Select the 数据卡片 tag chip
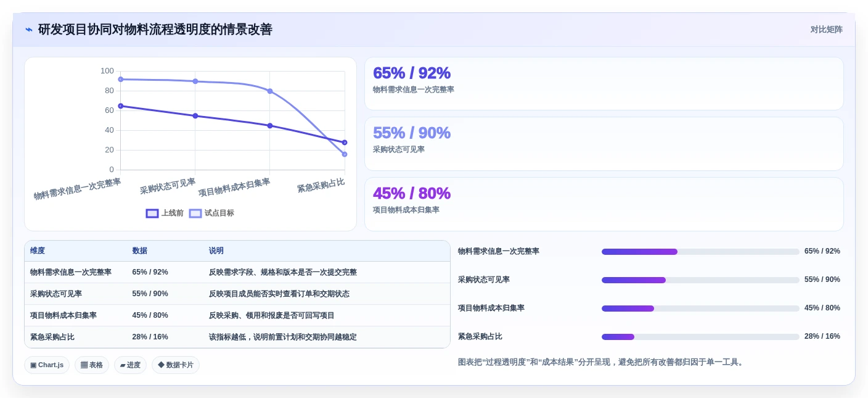This screenshot has width=868, height=398. pos(176,365)
